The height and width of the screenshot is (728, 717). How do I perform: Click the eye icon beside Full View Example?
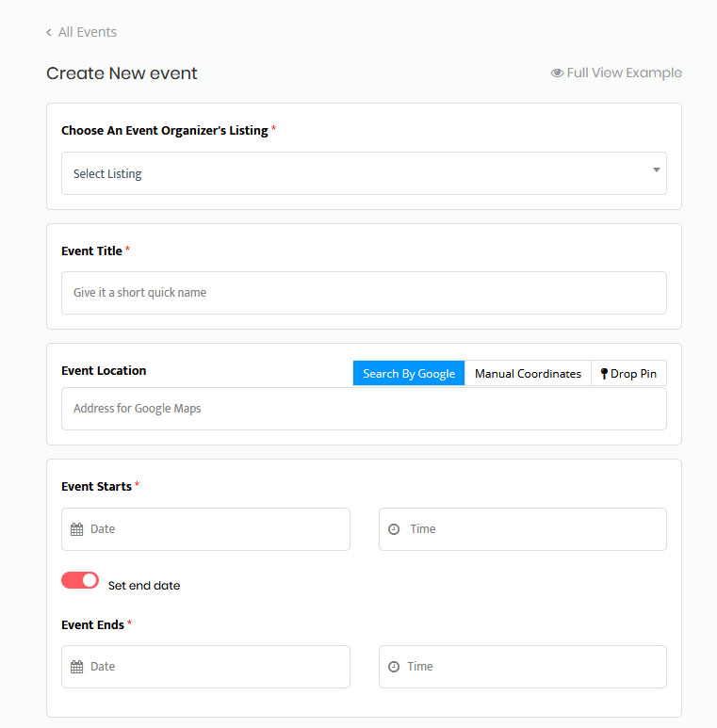[x=557, y=73]
